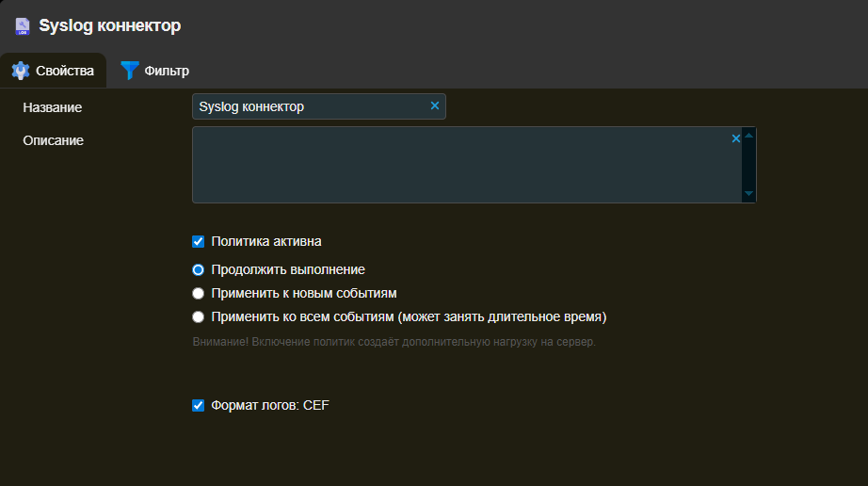Click the funnel icon on the Фильтр tab
The width and height of the screenshot is (868, 486).
130,71
